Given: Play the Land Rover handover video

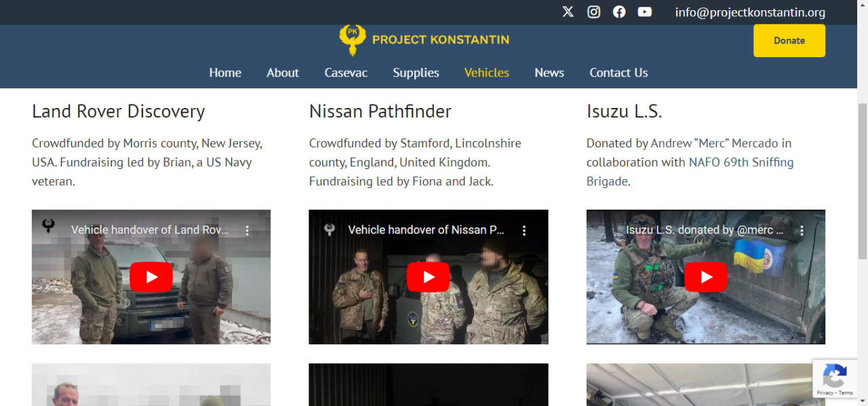Looking at the screenshot, I should click(151, 277).
